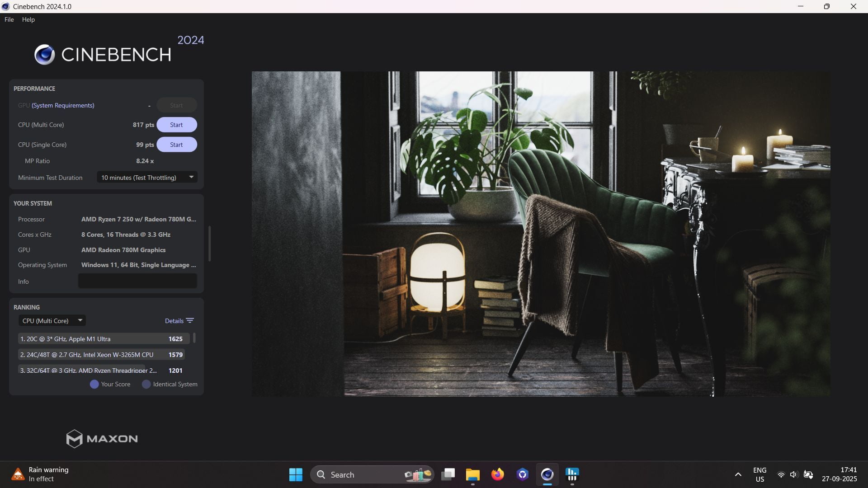Select the Intel Xeon W-3265M ranking row

point(101,355)
